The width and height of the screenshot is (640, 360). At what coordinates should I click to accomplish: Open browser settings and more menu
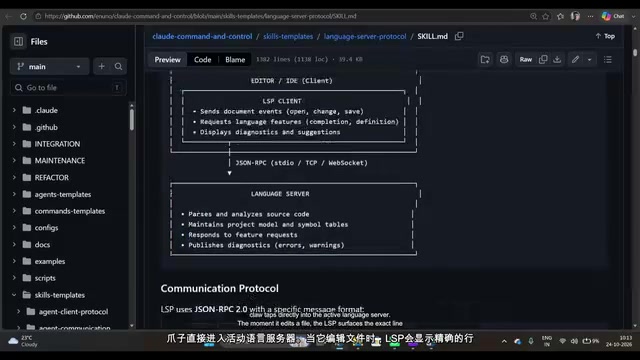coord(591,16)
